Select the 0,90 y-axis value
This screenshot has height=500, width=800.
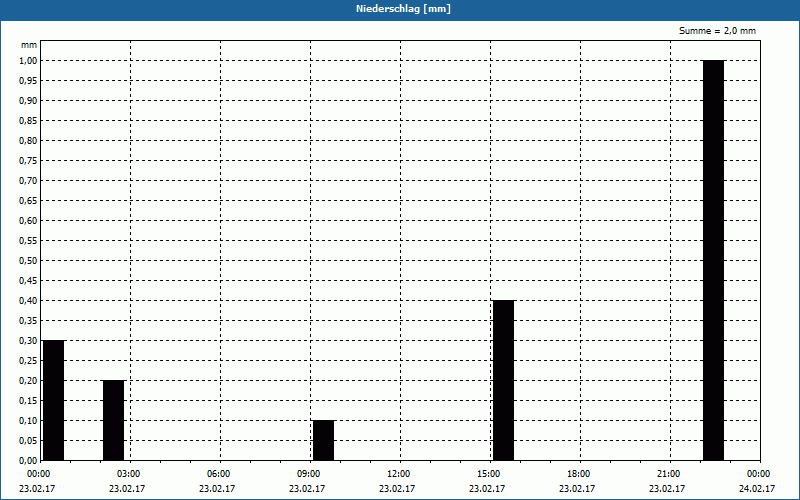(28, 101)
